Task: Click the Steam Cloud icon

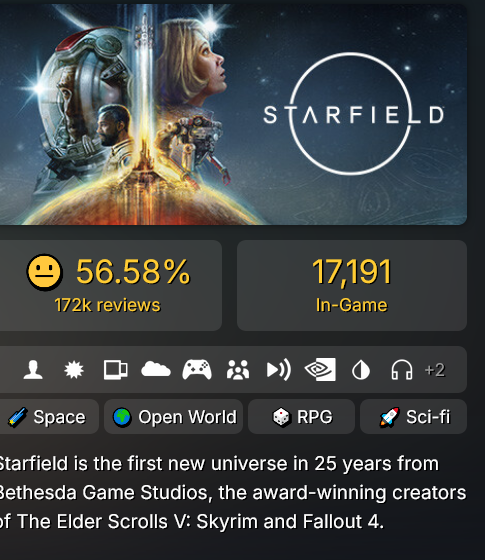Action: pos(156,370)
